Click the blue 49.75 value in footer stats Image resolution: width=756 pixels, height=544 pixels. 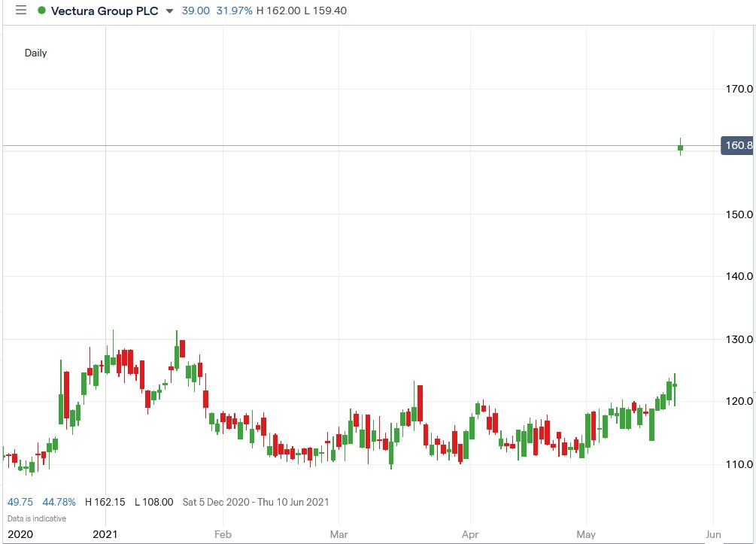[x=20, y=502]
